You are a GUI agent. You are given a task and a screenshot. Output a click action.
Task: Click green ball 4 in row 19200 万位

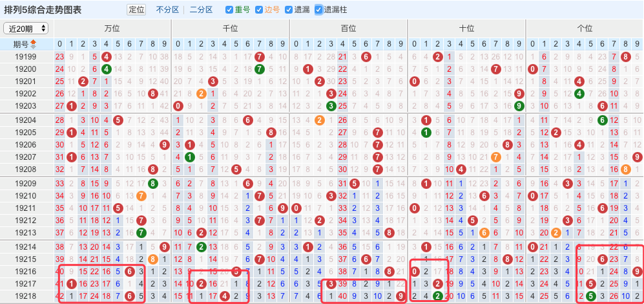106,69
